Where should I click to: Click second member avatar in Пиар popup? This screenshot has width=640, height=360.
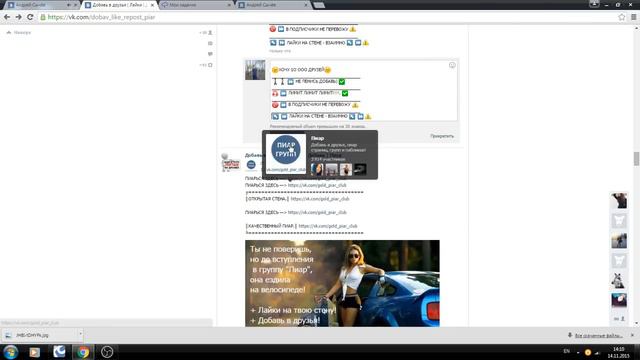[331, 169]
